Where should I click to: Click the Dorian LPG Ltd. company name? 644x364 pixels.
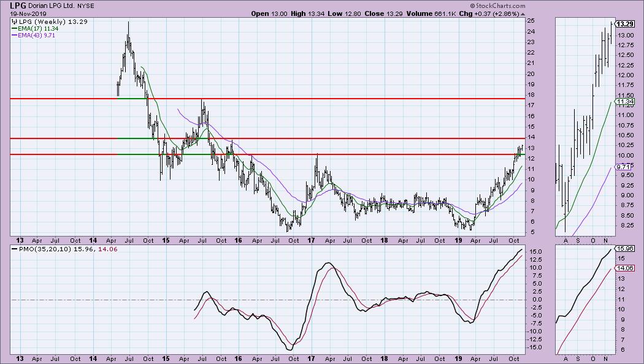click(52, 6)
